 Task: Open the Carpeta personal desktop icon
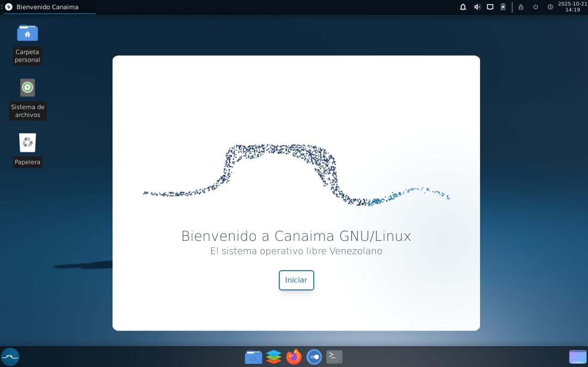coord(27,33)
